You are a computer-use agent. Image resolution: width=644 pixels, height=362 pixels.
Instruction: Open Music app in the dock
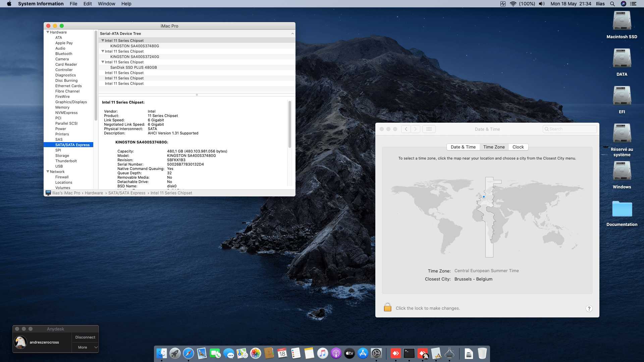[x=323, y=353]
